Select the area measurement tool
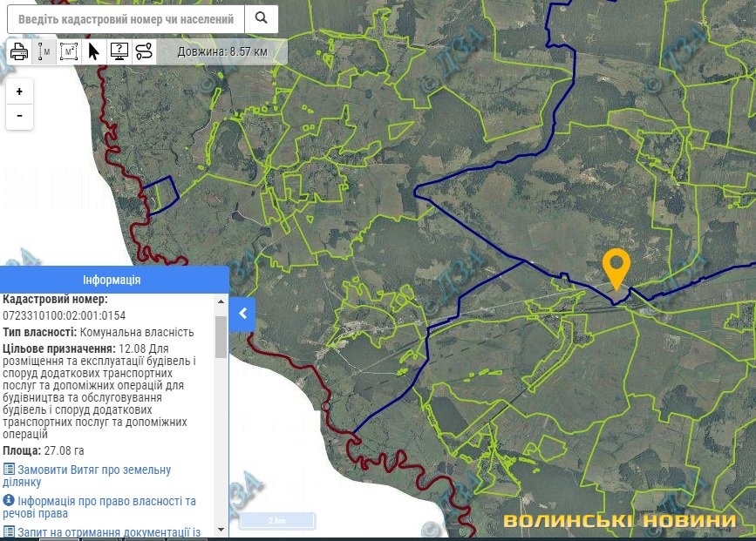 click(x=69, y=51)
